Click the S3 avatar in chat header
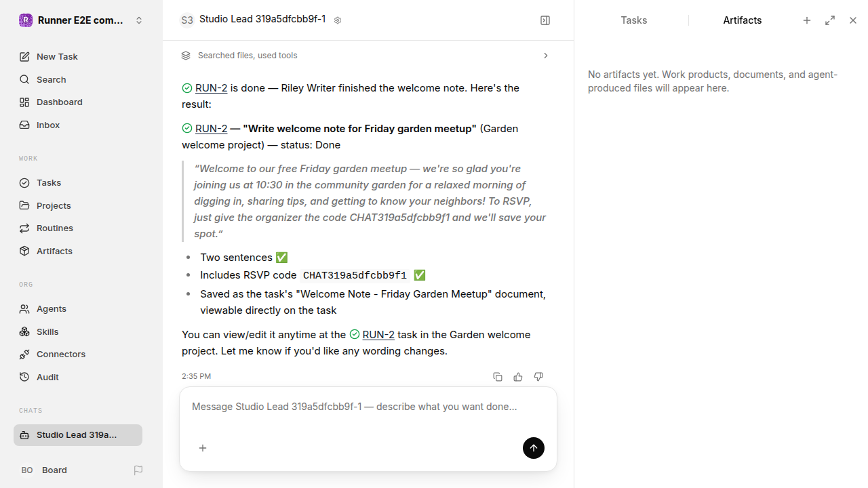 click(x=187, y=20)
